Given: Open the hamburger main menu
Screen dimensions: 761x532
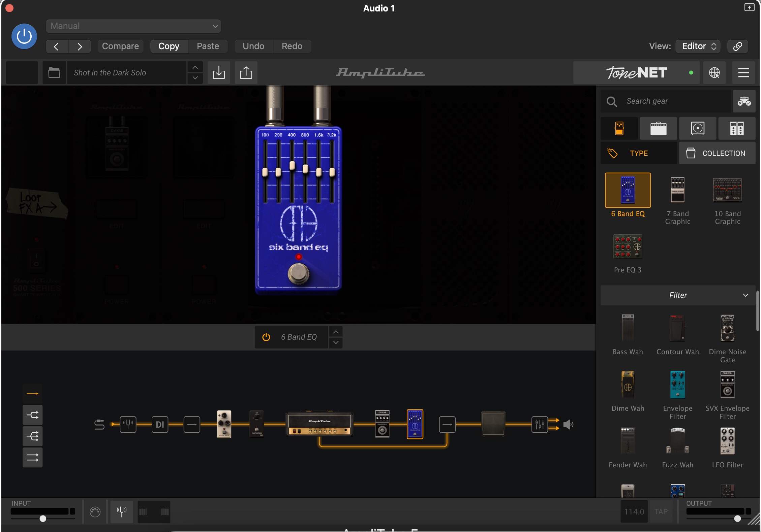Looking at the screenshot, I should click(x=743, y=72).
